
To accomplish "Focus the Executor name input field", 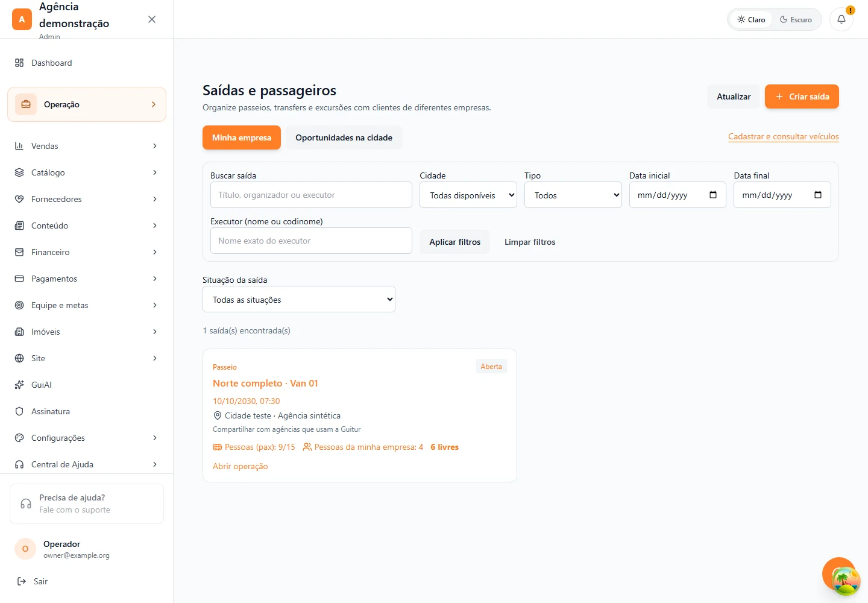I will point(311,241).
